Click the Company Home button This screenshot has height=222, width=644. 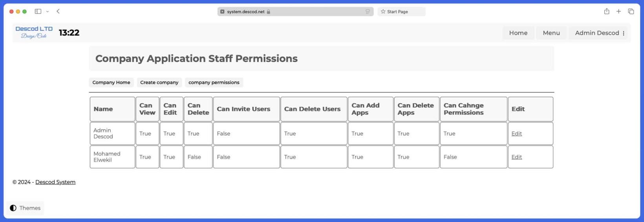(x=111, y=83)
